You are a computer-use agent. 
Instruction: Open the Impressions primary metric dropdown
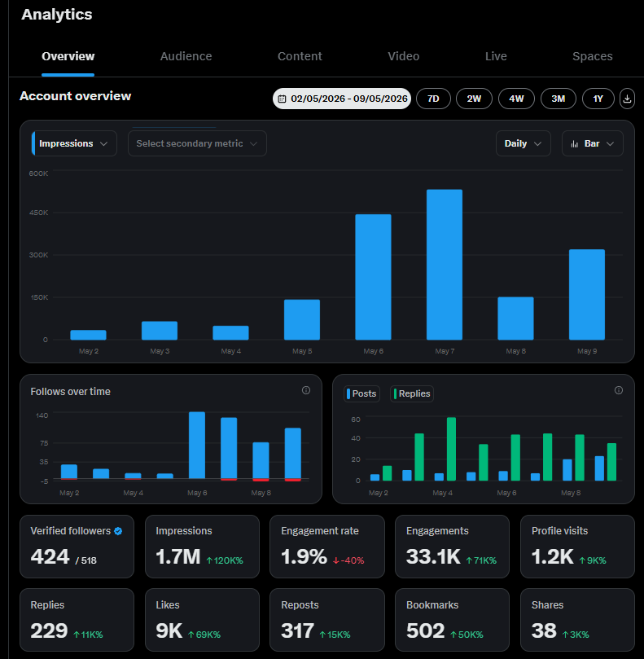click(x=74, y=143)
